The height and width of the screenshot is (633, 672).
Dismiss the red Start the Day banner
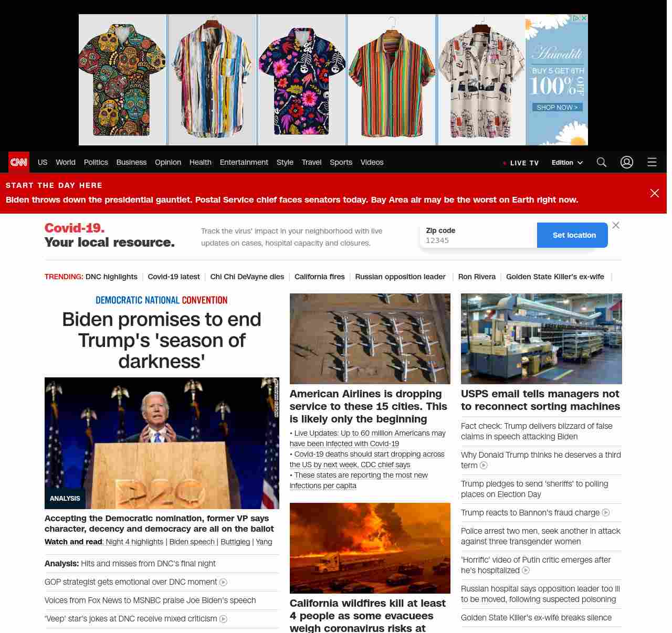(x=655, y=193)
